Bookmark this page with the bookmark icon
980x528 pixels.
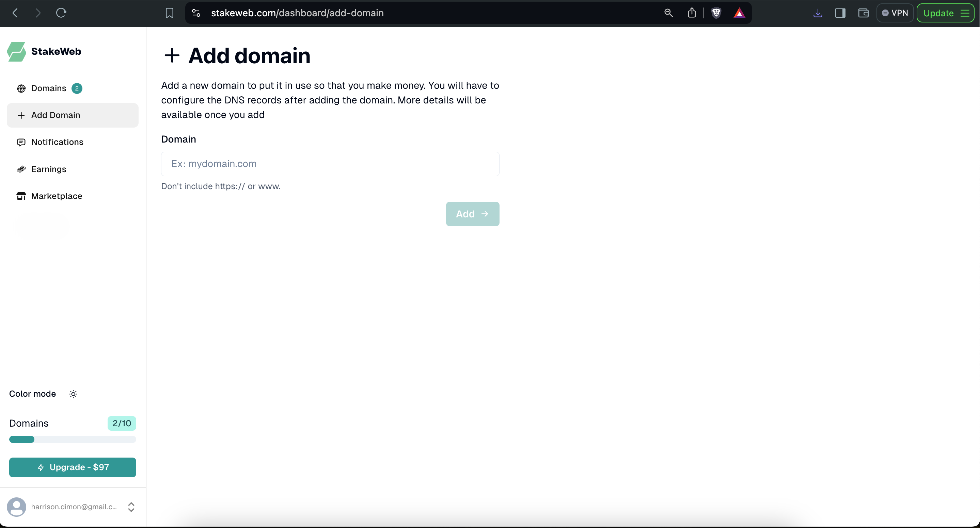tap(170, 13)
